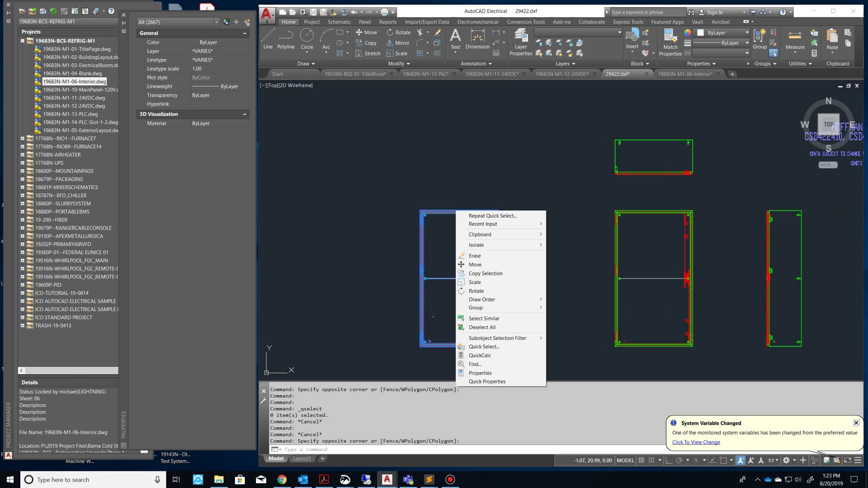This screenshot has height=488, width=868.
Task: Click the Click To View Change link
Action: 696,442
